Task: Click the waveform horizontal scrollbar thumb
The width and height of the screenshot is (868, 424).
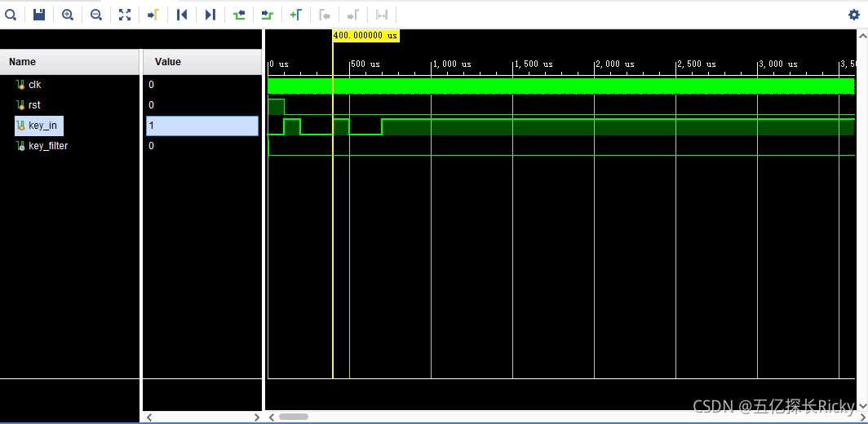Action: (294, 416)
